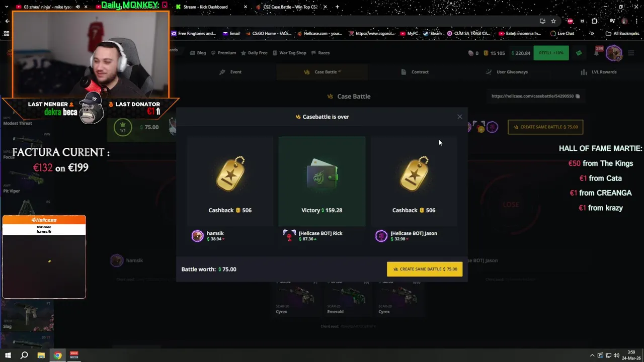Click the user profile avatar
The width and height of the screenshot is (644, 362).
pyautogui.click(x=614, y=53)
